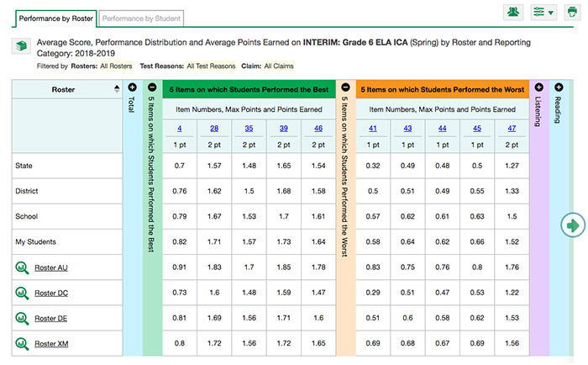The height and width of the screenshot is (365, 588).
Task: Open item number 35 link
Action: coord(249,129)
